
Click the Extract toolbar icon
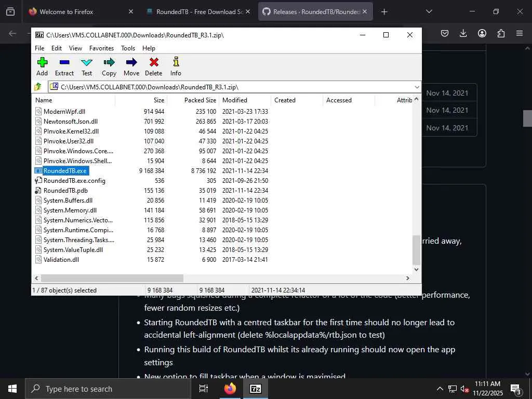[64, 67]
